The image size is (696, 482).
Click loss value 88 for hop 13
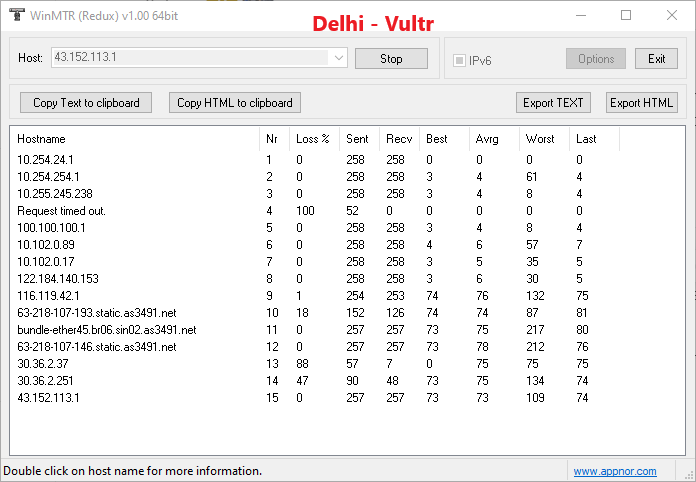302,364
